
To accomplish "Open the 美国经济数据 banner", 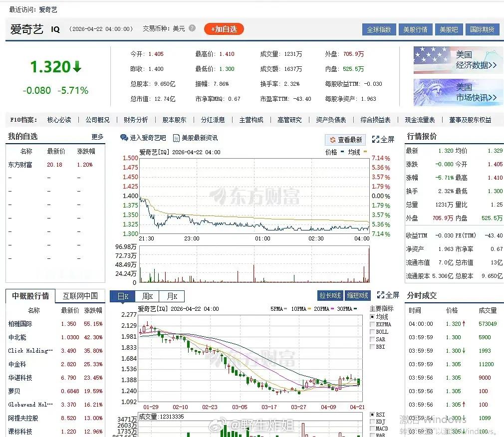I will point(458,60).
